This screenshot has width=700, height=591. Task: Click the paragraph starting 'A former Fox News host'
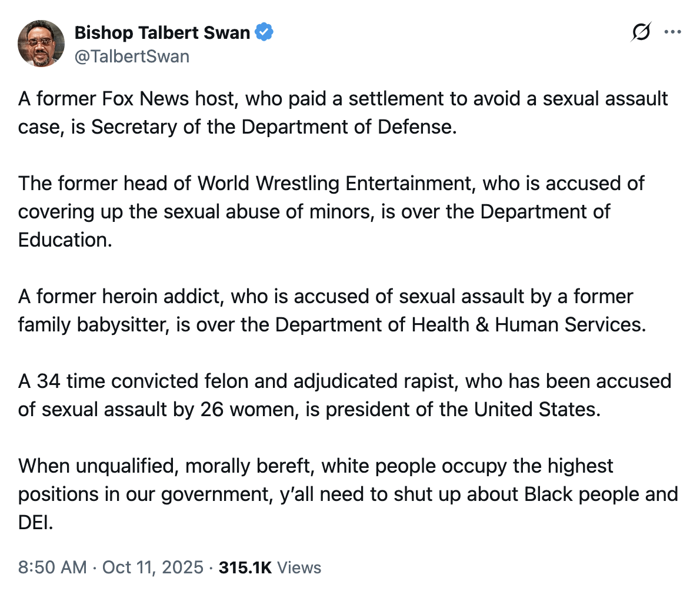tap(343, 113)
